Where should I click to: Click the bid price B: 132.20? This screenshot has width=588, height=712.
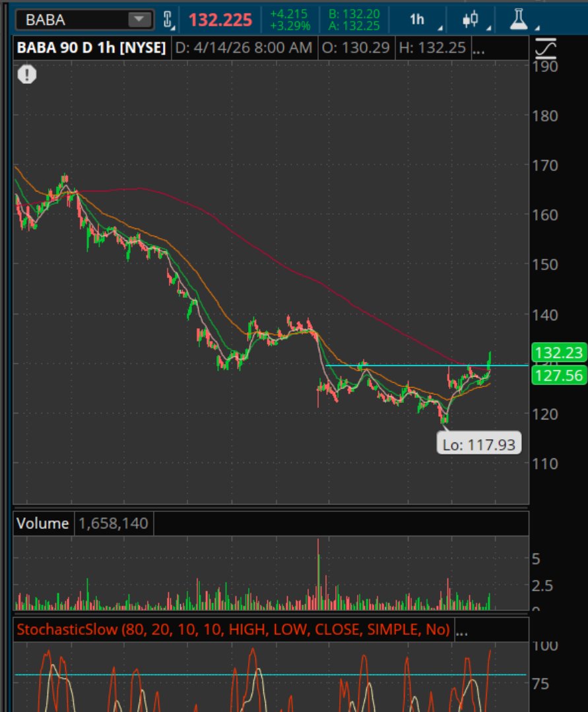coord(354,14)
